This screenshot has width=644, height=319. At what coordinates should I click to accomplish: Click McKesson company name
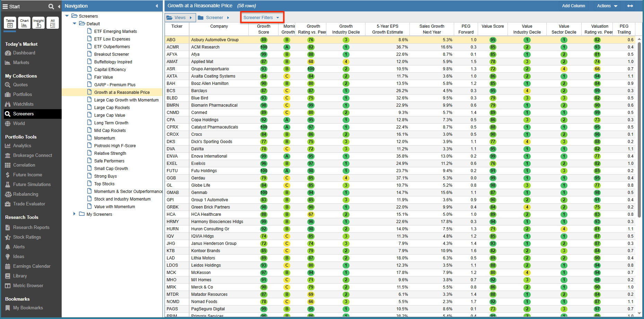pyautogui.click(x=201, y=273)
